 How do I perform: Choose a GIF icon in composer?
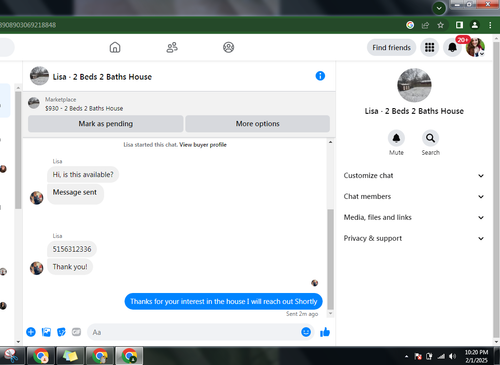(76, 332)
